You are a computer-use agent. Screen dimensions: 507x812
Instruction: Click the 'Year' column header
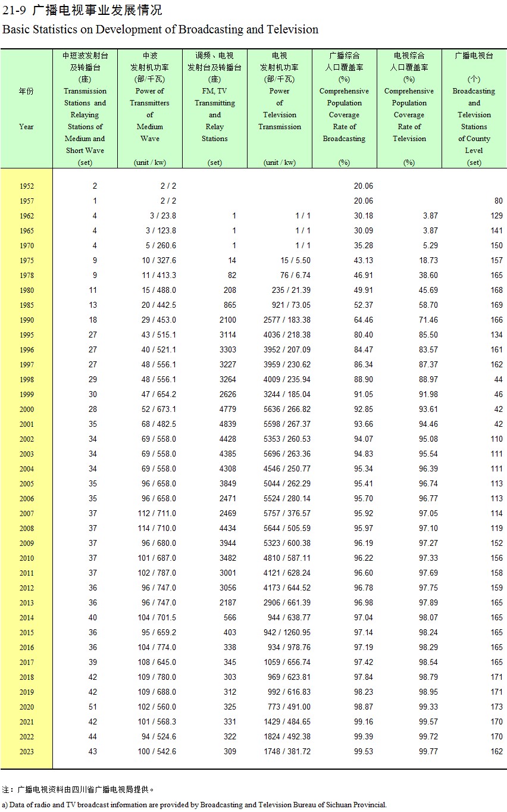pyautogui.click(x=26, y=127)
